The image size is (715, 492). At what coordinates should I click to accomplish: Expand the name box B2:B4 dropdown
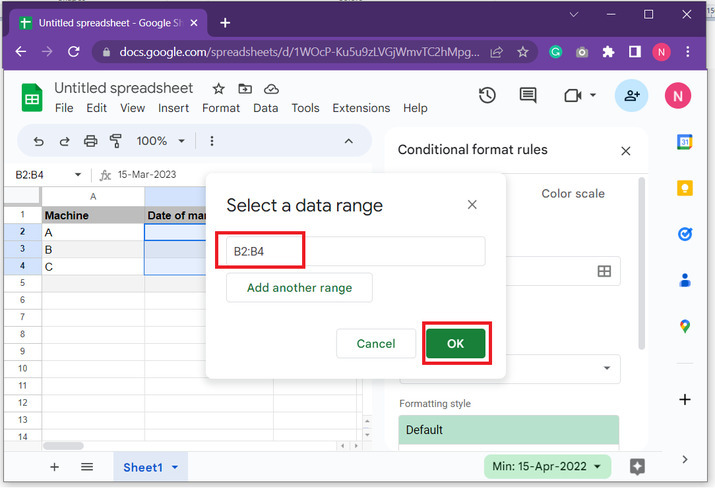(78, 175)
